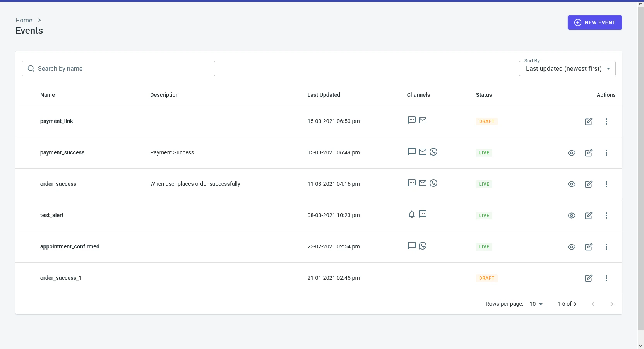
Task: Create a NEW EVENT
Action: point(595,22)
